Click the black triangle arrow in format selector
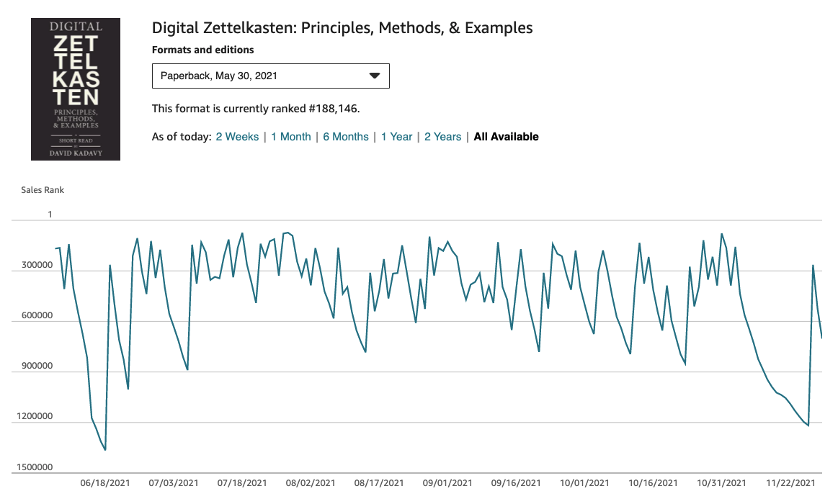 coord(374,76)
